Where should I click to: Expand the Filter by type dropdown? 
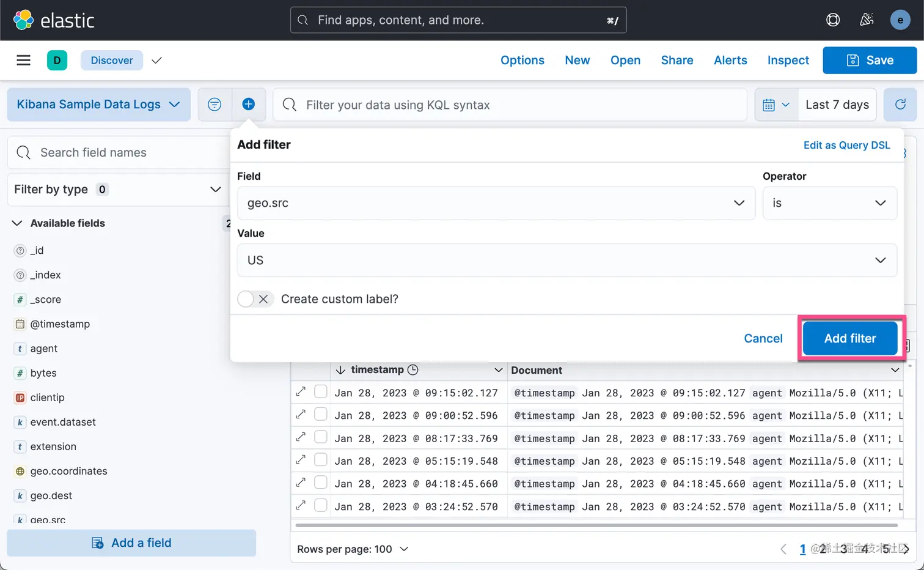click(118, 190)
